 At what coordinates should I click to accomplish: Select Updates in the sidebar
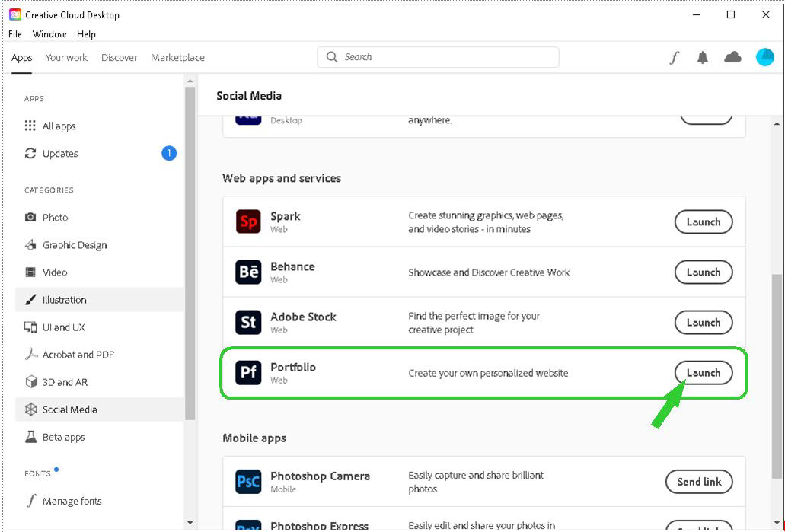60,154
